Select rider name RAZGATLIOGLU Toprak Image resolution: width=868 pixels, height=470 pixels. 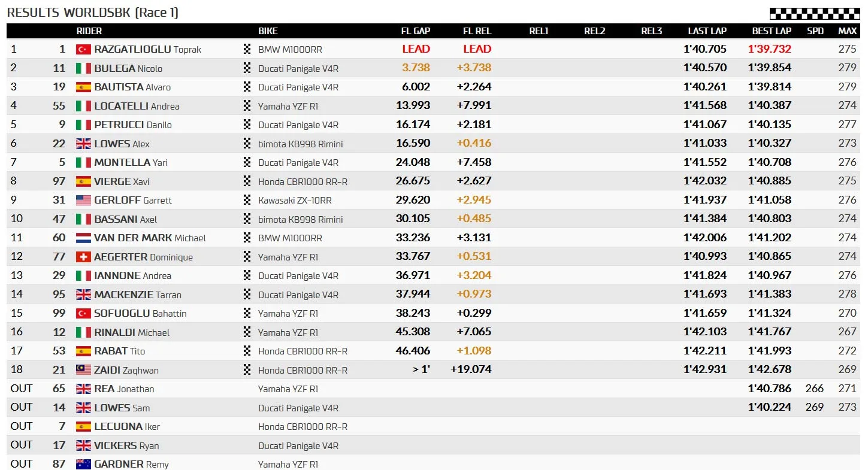[147, 49]
